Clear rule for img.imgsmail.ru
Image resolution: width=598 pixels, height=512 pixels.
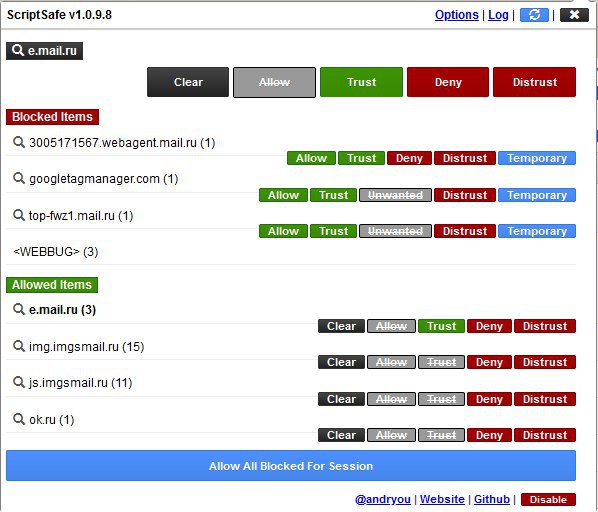[x=341, y=362]
